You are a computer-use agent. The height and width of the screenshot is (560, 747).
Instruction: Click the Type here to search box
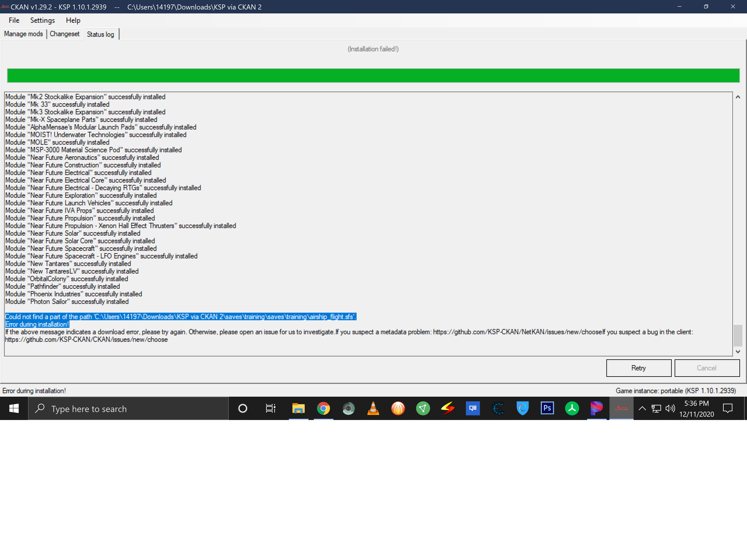pos(128,409)
